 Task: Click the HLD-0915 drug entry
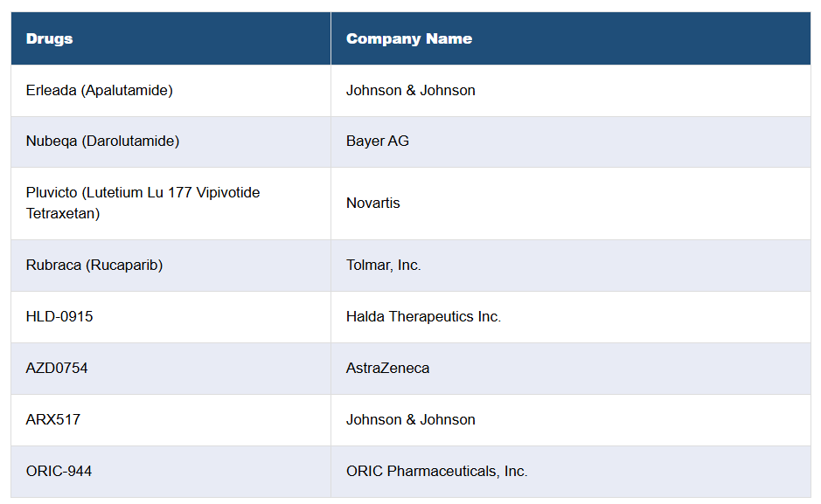coord(59,316)
